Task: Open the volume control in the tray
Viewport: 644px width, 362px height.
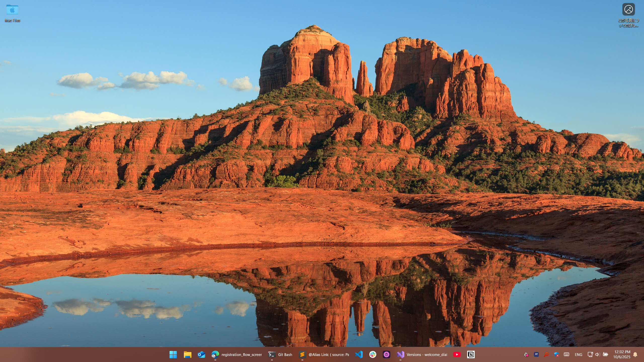Action: tap(598, 354)
